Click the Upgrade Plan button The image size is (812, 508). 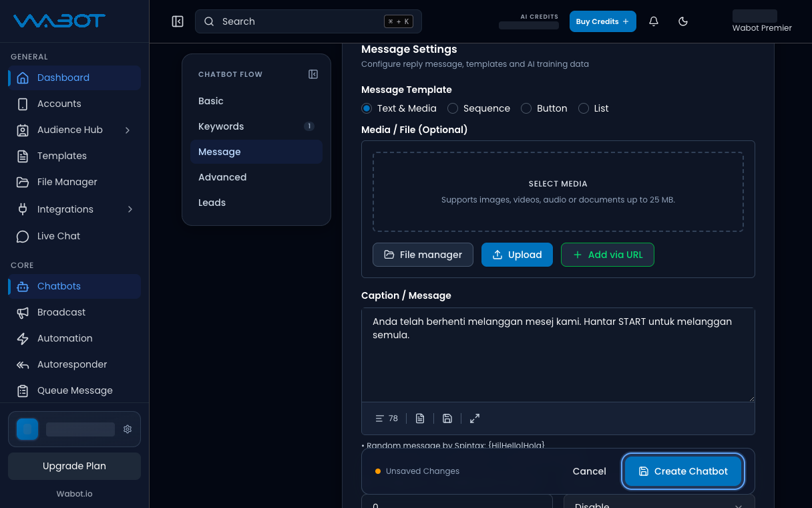(x=74, y=466)
